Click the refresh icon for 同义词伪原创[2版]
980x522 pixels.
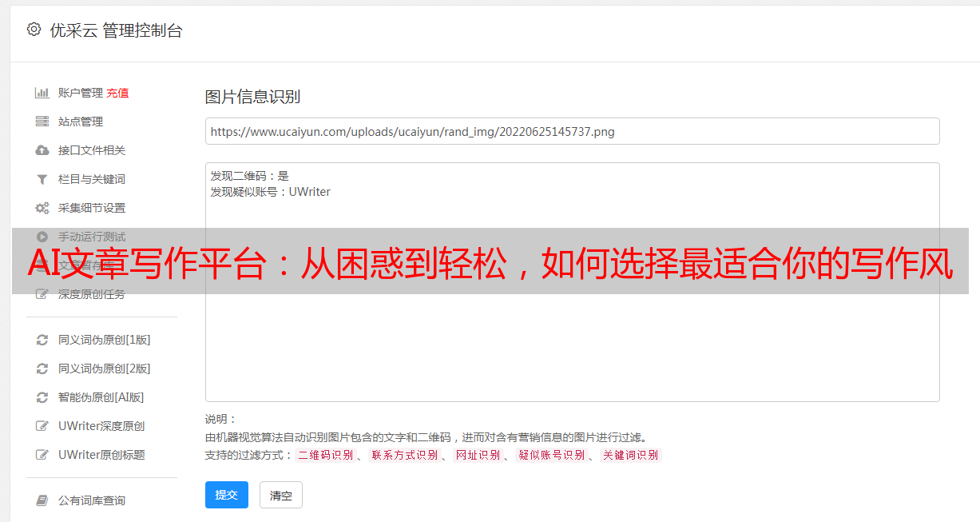42,369
